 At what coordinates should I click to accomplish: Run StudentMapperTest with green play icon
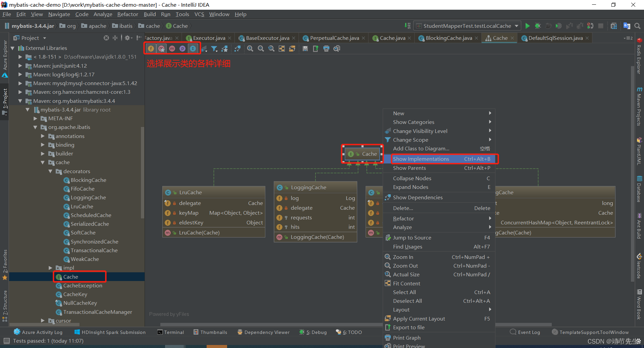click(528, 26)
